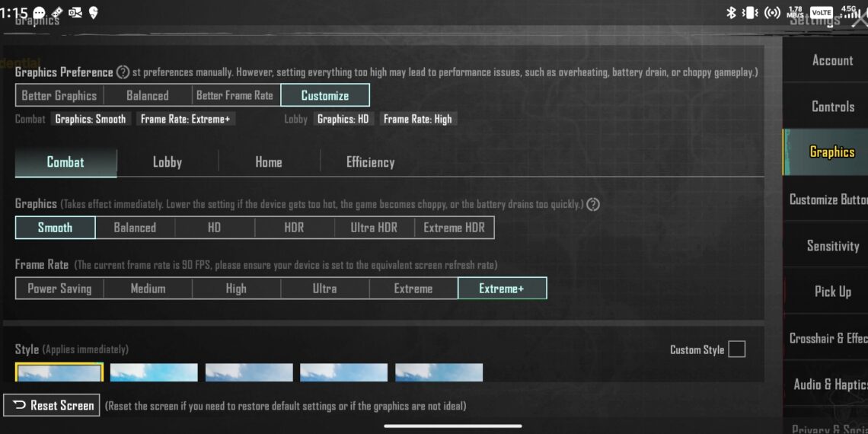Enable the Custom Style checkbox
Image resolution: width=868 pixels, height=434 pixels.
(736, 349)
